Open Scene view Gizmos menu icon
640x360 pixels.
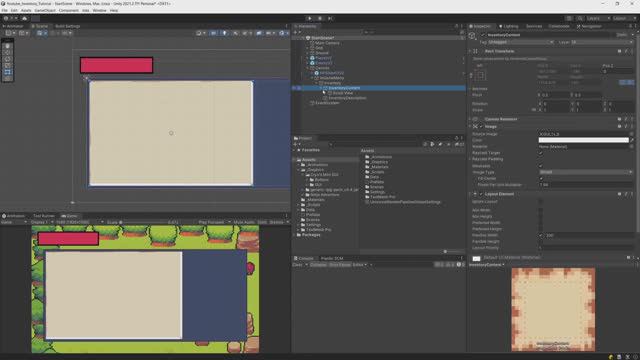click(x=282, y=33)
